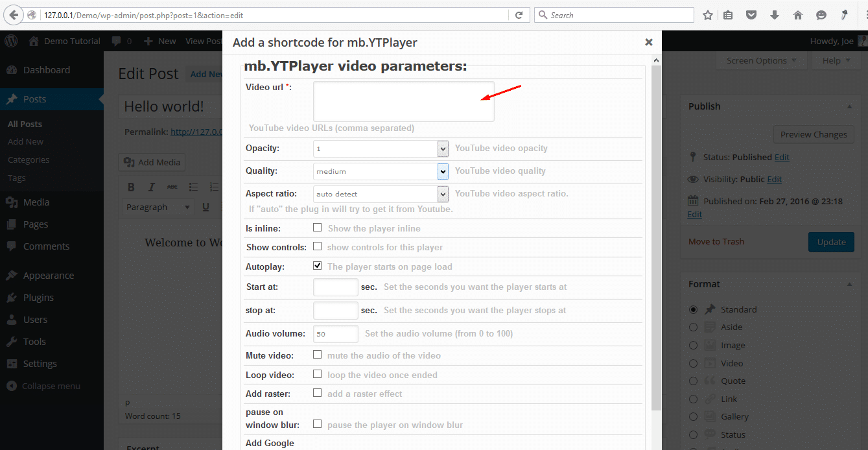Open the comments bubble in admin bar
This screenshot has height=450, width=868.
(116, 41)
